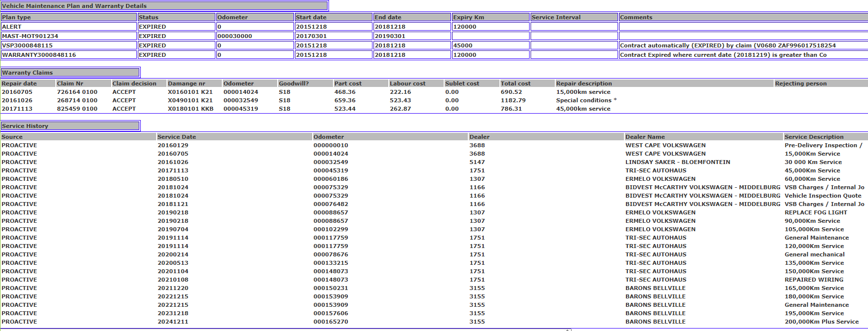This screenshot has height=331, width=868.
Task: Click damage number X0490101 K21
Action: [x=190, y=100]
